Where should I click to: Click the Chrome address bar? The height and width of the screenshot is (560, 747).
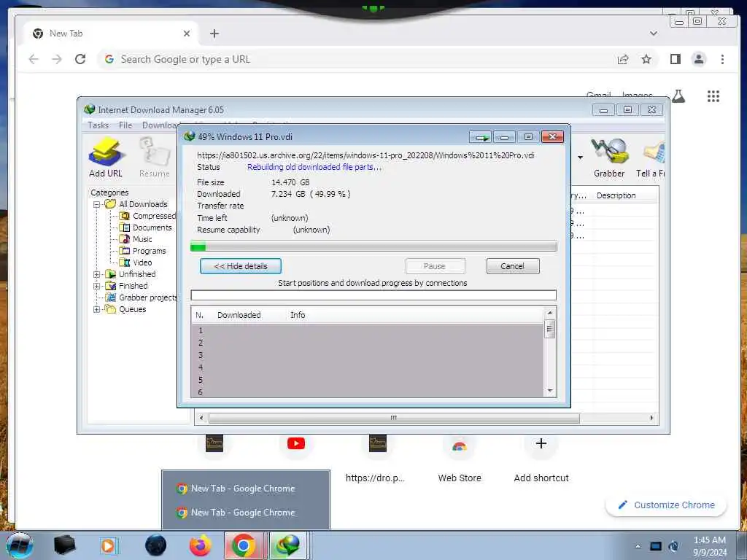tap(352, 60)
